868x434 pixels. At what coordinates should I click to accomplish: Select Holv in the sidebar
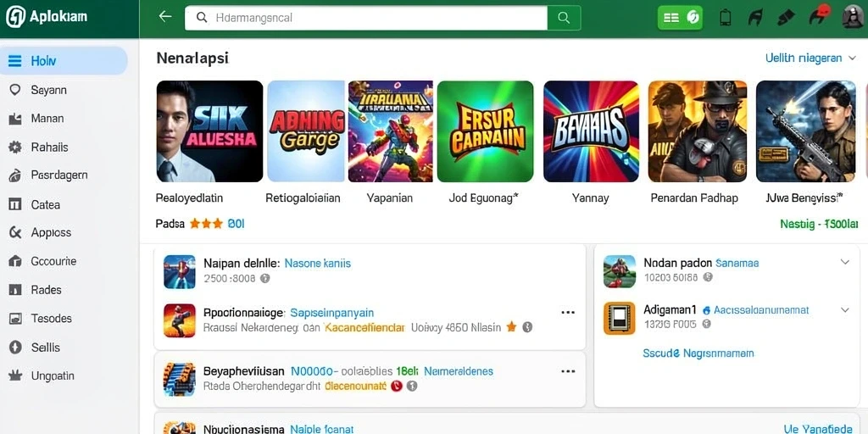tap(64, 61)
